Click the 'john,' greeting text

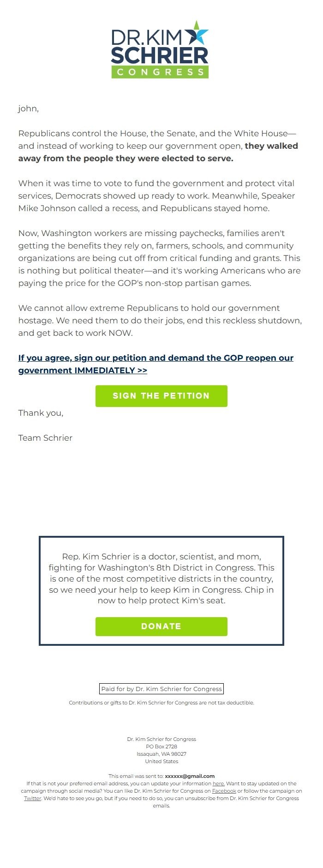coord(29,109)
